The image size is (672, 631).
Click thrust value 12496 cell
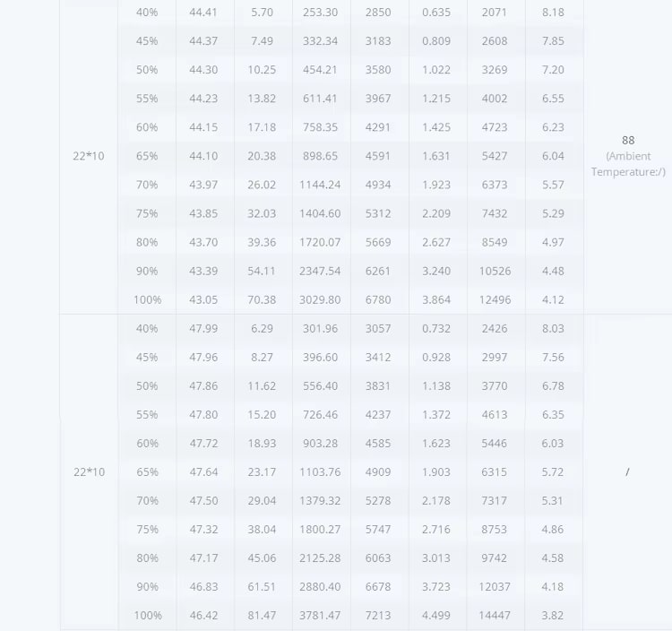click(x=495, y=299)
